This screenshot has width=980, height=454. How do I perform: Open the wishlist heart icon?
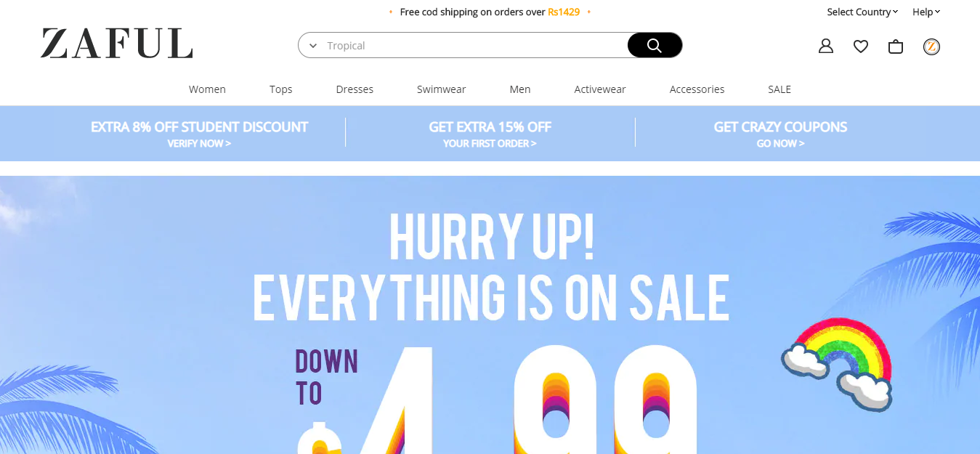pos(860,46)
